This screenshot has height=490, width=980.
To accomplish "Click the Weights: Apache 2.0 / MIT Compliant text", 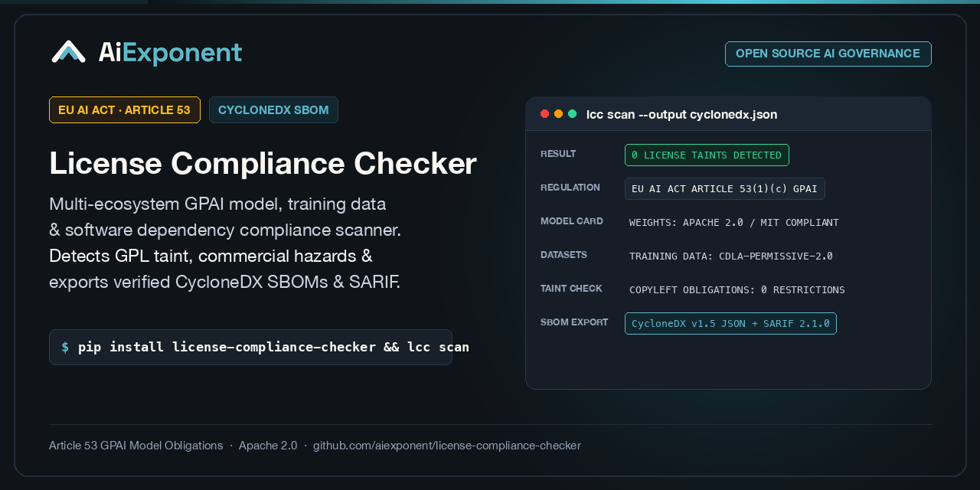I will point(734,222).
